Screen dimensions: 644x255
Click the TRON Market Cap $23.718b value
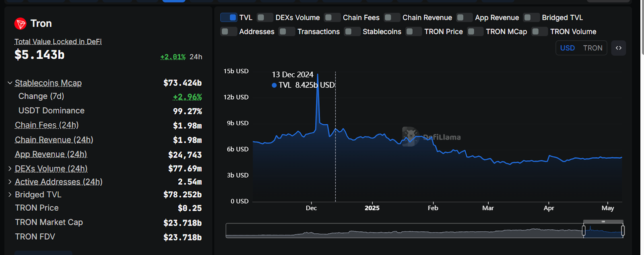tap(182, 223)
